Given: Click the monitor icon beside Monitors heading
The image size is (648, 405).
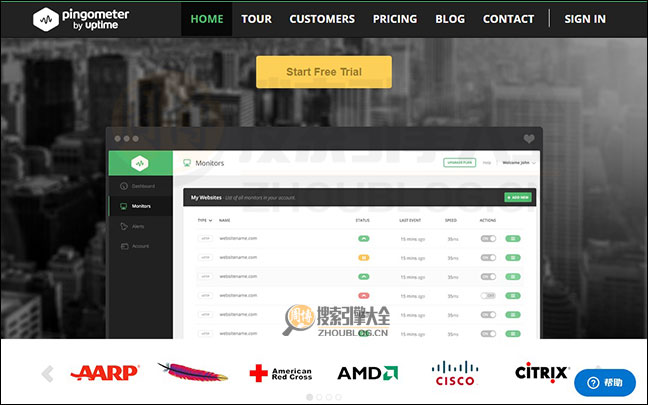Looking at the screenshot, I should tap(187, 163).
